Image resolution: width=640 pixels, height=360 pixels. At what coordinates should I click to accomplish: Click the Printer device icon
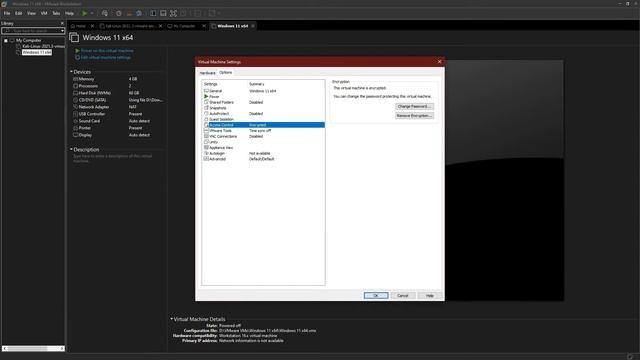pyautogui.click(x=76, y=128)
